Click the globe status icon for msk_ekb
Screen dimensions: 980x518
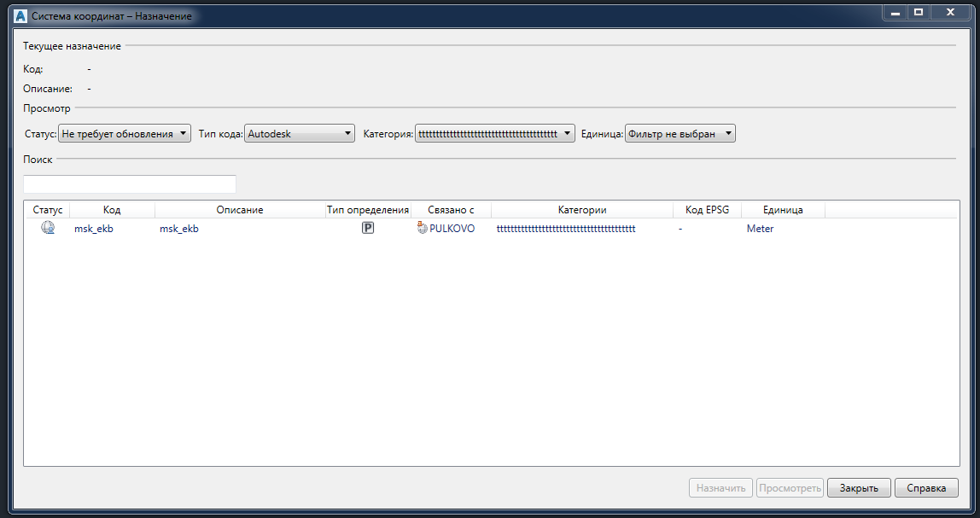click(48, 228)
